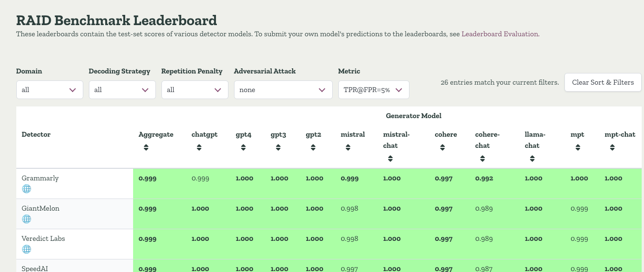Open Veredict Labs' website via globe icon
Screen dimensions: 644x272
[27, 249]
